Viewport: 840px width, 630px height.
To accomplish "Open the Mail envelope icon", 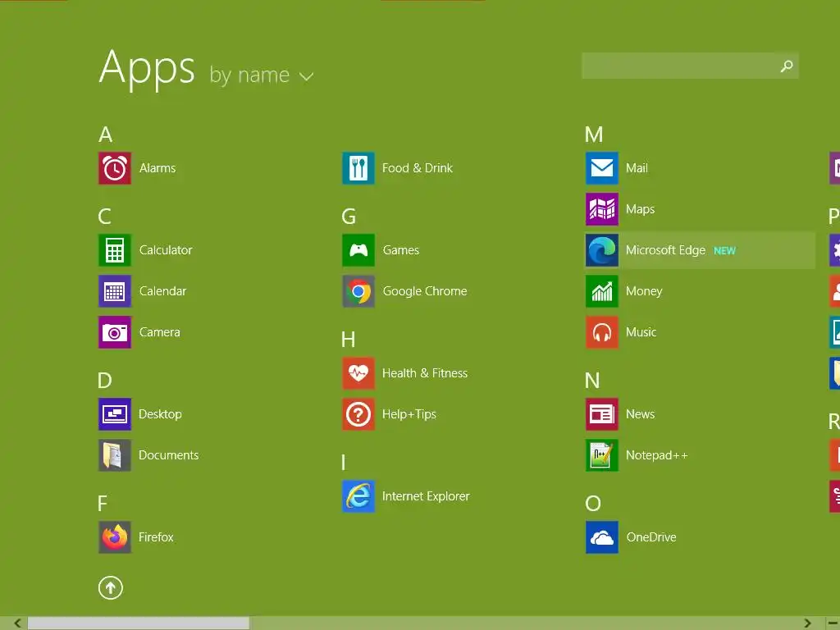I will (602, 168).
